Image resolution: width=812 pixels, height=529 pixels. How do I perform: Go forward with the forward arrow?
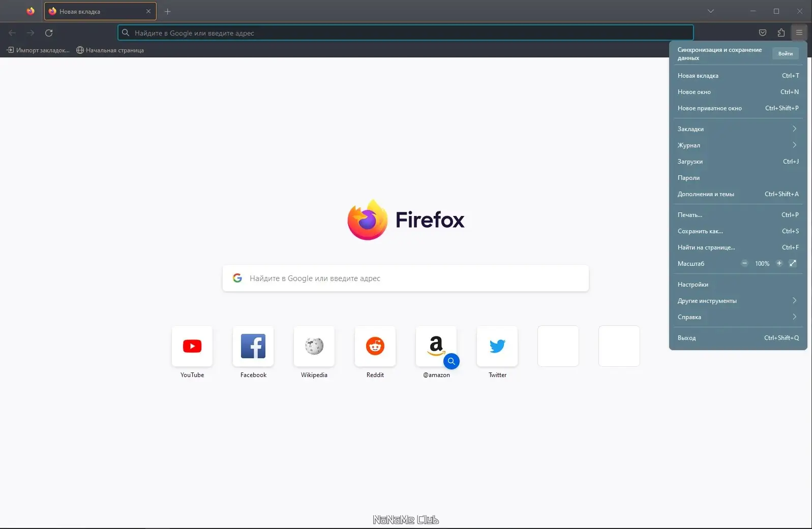point(31,33)
